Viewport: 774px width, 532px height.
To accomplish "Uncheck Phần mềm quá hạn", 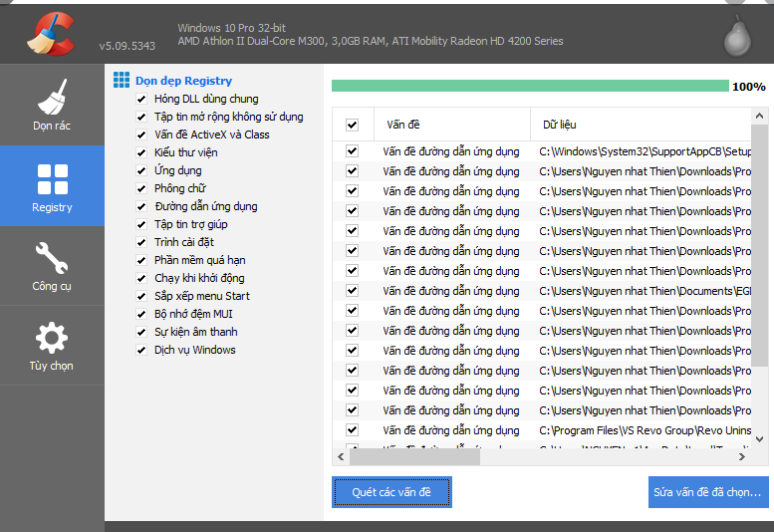I will (141, 260).
